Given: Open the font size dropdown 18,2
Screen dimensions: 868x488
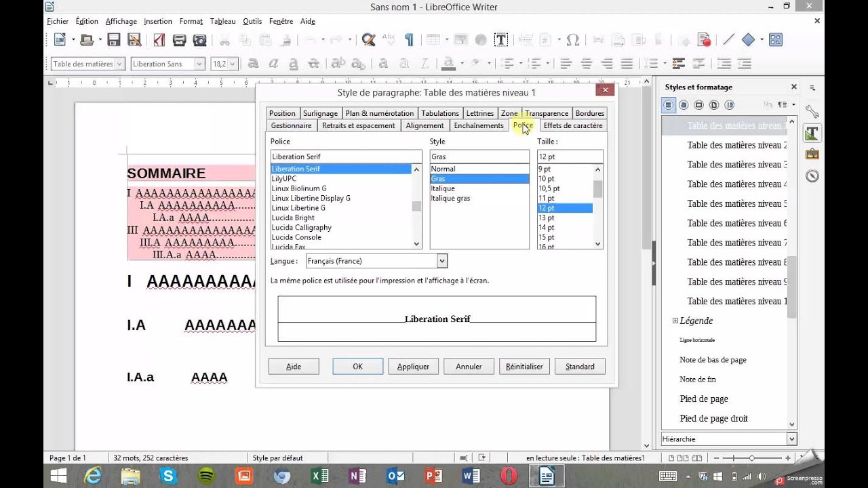Looking at the screenshot, I should (233, 64).
